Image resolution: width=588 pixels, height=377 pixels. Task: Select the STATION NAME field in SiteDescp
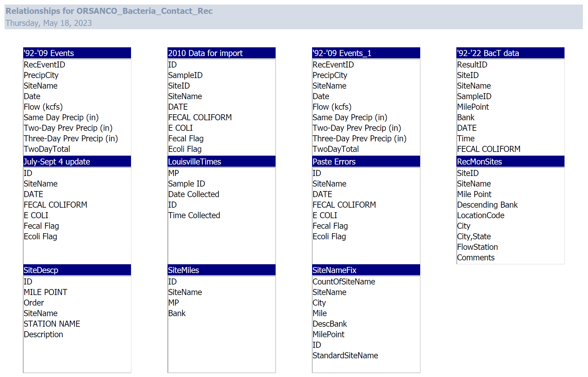(x=52, y=324)
